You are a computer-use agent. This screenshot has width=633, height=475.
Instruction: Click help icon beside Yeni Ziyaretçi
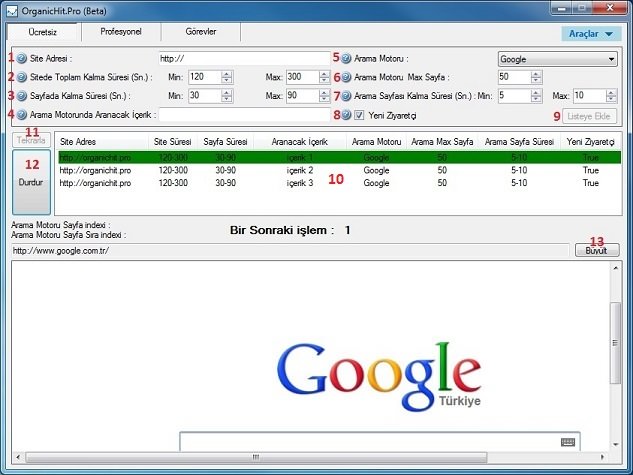pos(346,115)
